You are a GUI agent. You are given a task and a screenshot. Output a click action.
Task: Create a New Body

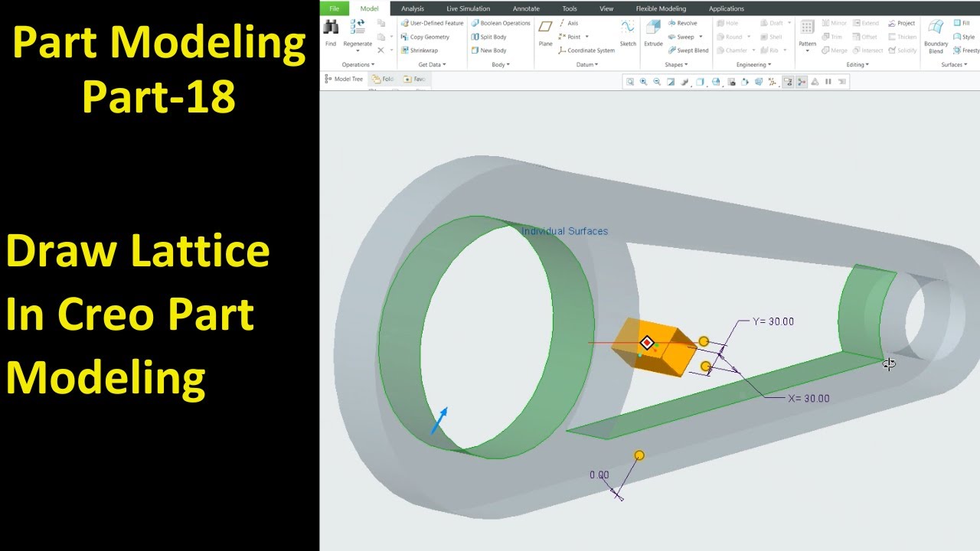(x=488, y=51)
